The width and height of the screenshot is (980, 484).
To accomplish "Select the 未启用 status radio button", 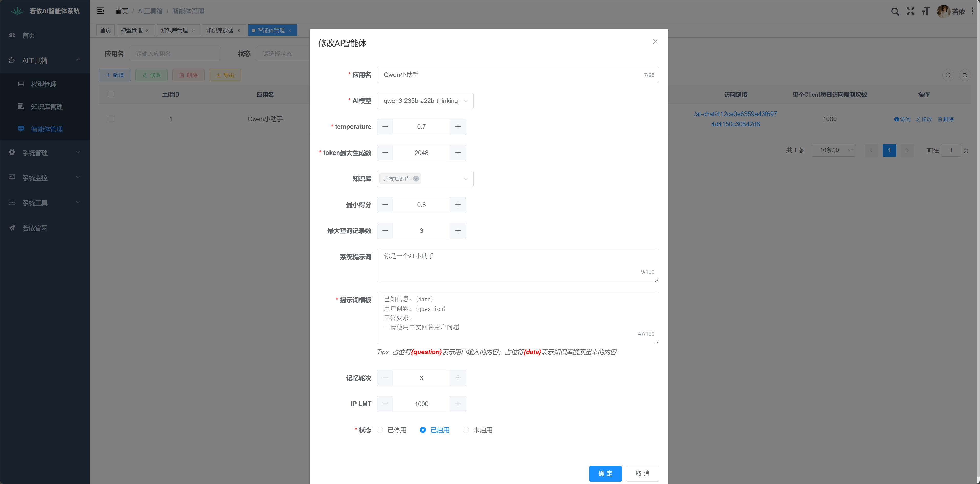I will pos(466,430).
